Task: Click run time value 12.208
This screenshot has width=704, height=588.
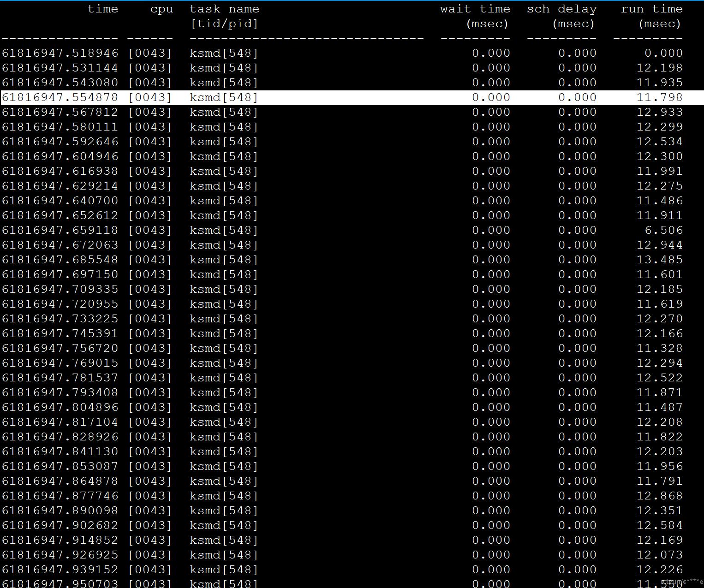Action: click(660, 422)
